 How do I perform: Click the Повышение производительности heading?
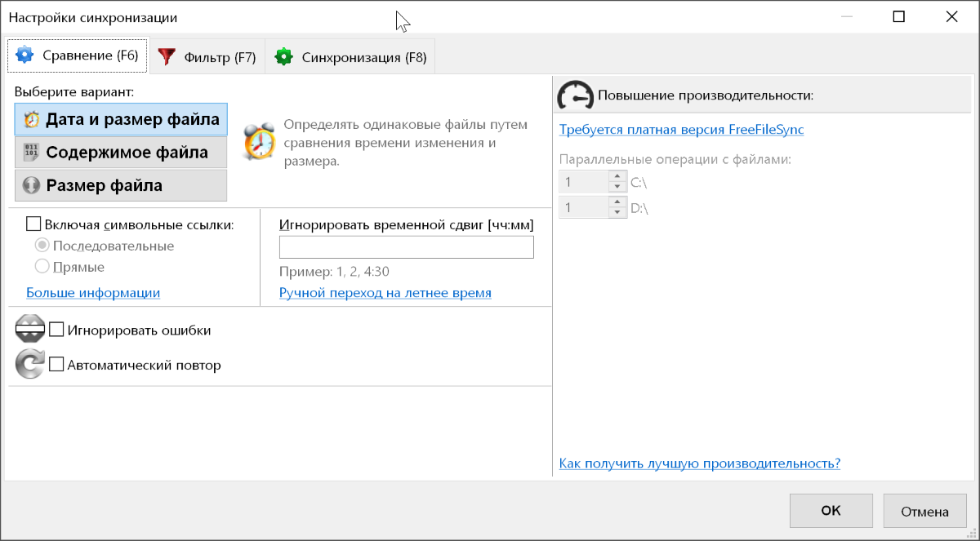pyautogui.click(x=706, y=95)
